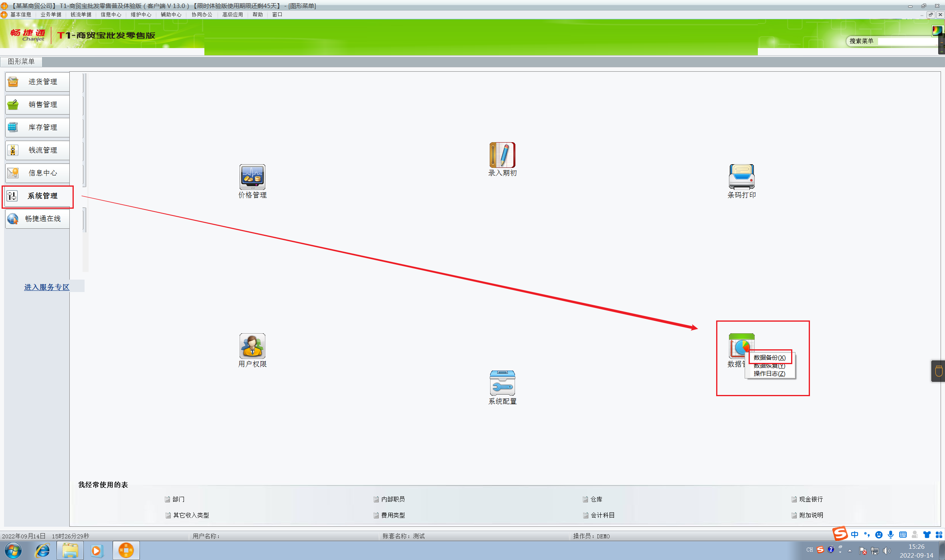Open the 价格管理 price management icon
Image resolution: width=945 pixels, height=560 pixels.
click(x=252, y=177)
